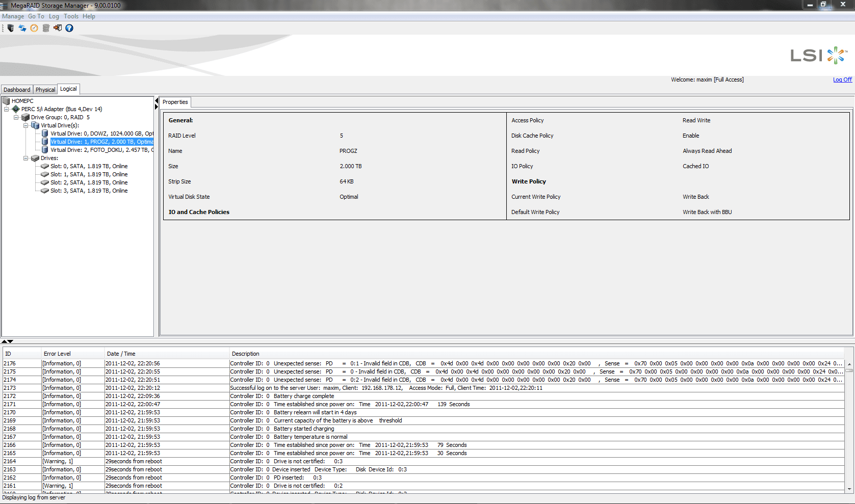Click the disk icon for Slot 1
855x504 pixels.
(x=45, y=174)
